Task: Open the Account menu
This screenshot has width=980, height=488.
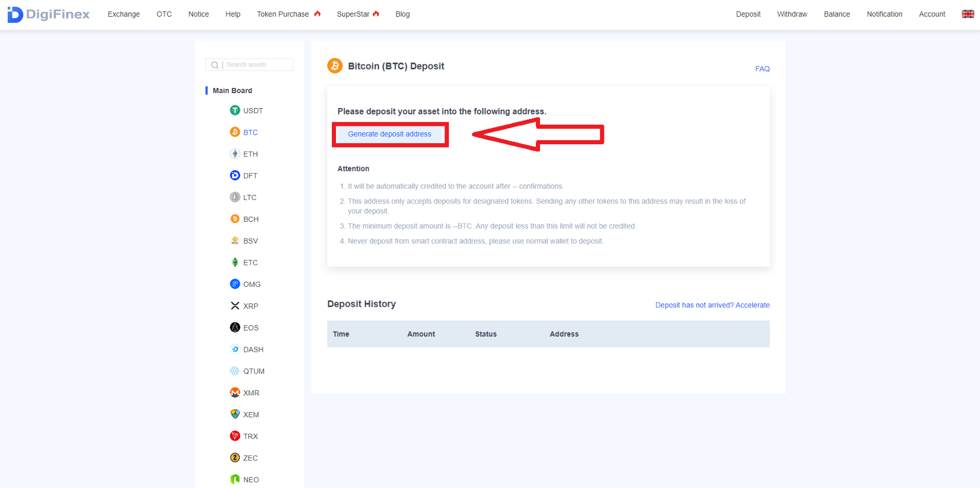Action: coord(932,14)
